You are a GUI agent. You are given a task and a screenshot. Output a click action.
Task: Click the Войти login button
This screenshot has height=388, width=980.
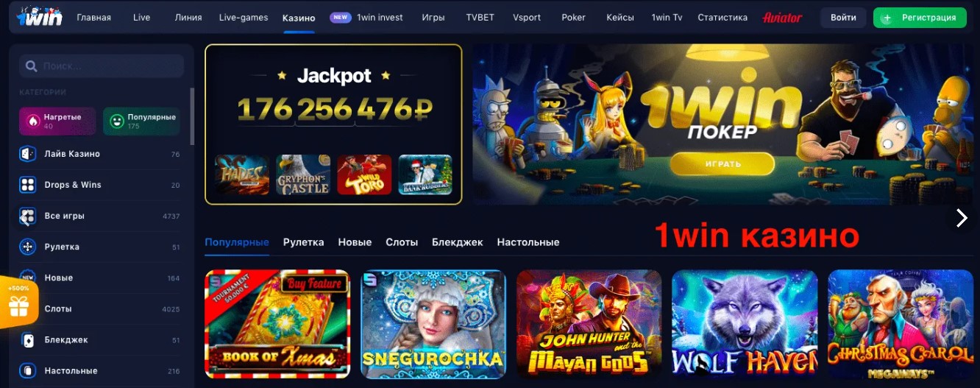843,18
